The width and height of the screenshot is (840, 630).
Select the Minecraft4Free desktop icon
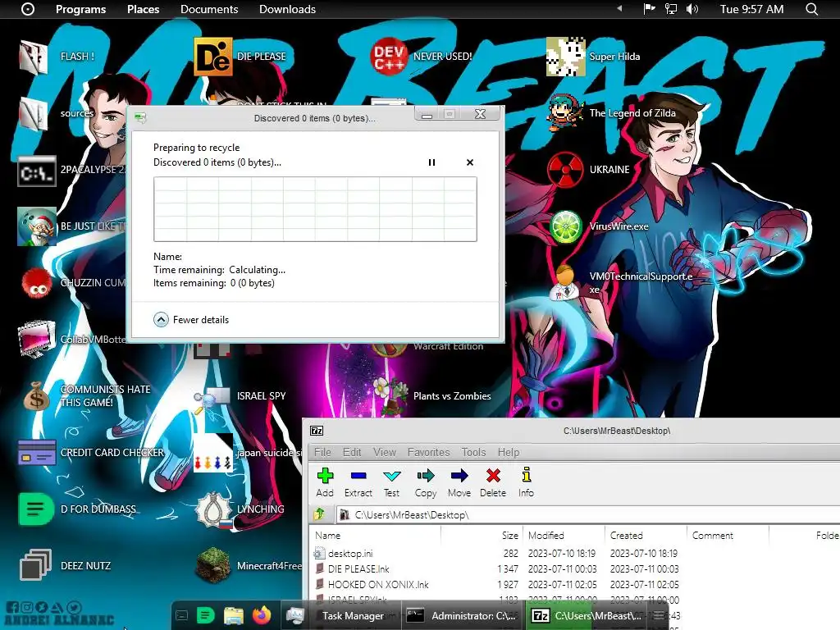pyautogui.click(x=213, y=566)
